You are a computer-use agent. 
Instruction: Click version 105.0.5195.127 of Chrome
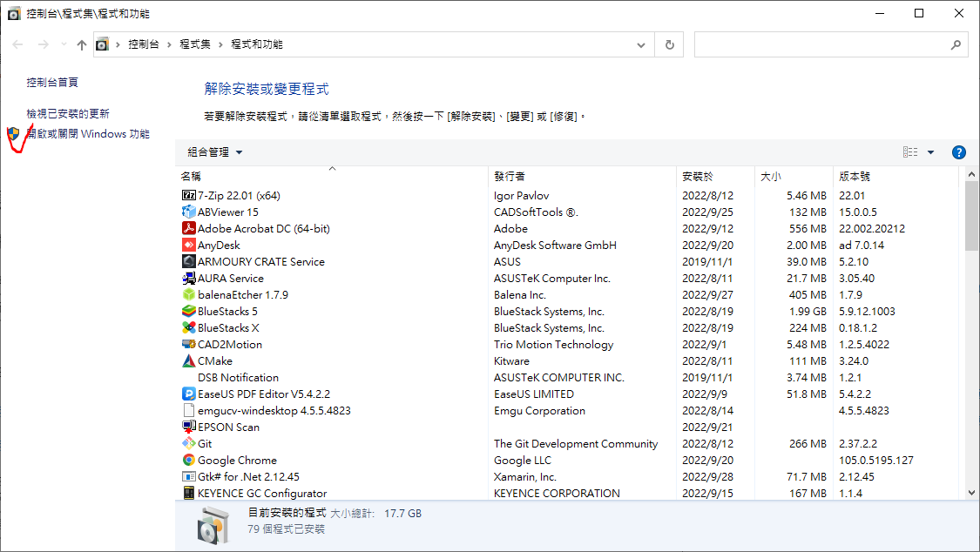pos(876,461)
